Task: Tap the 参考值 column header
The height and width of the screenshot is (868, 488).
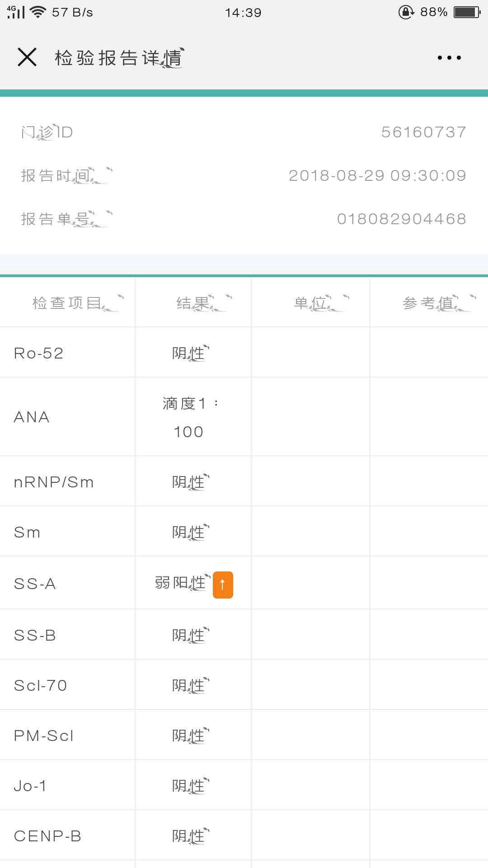Action: 429,303
